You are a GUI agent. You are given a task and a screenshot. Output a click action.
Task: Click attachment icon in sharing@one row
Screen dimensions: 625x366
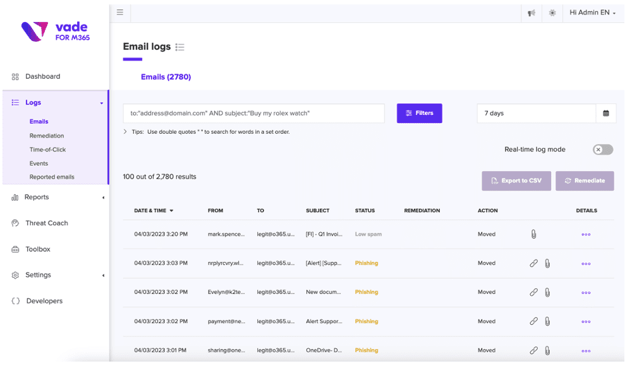pos(547,350)
